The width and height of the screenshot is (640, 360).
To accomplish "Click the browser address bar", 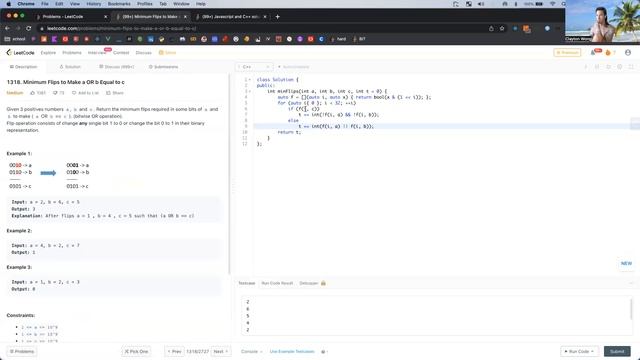I will click(261, 29).
